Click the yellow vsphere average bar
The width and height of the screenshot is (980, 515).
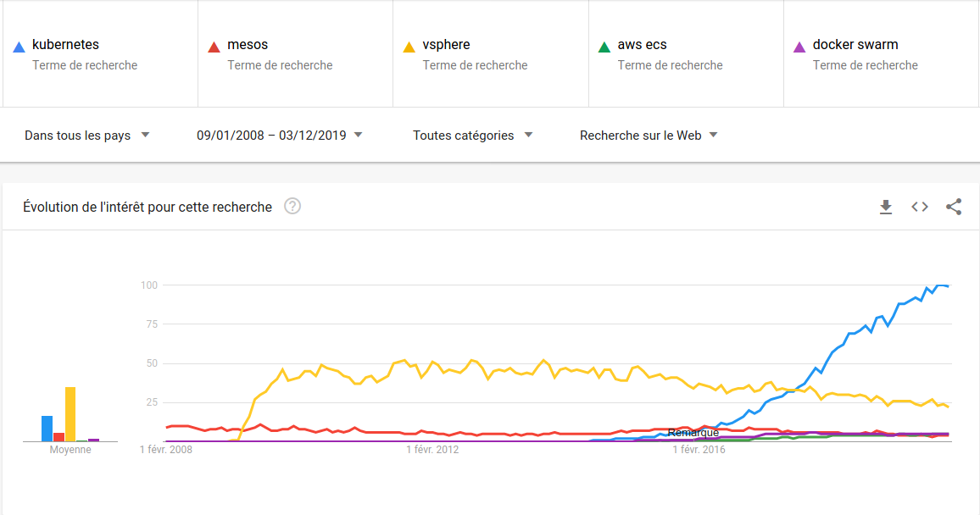[70, 414]
